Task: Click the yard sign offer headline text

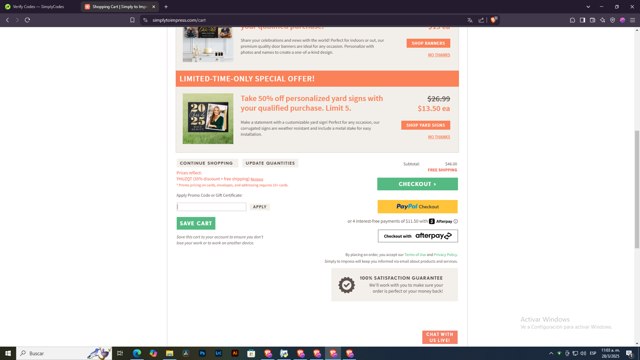Action: (312, 103)
